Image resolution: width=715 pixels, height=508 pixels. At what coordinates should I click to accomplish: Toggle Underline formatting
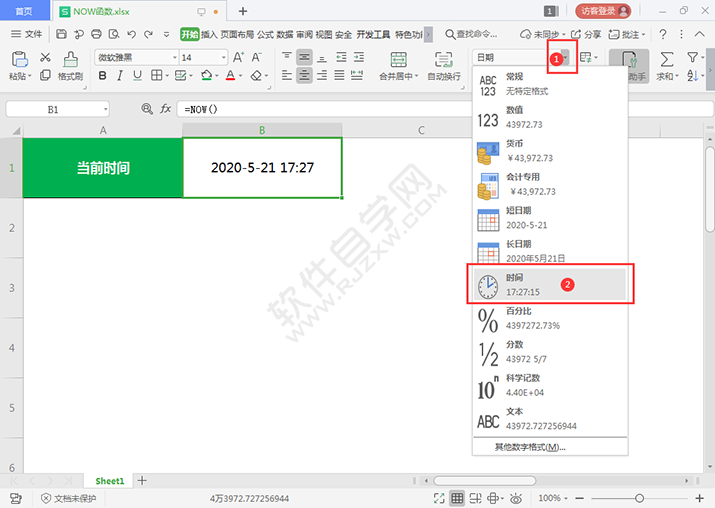coord(137,75)
